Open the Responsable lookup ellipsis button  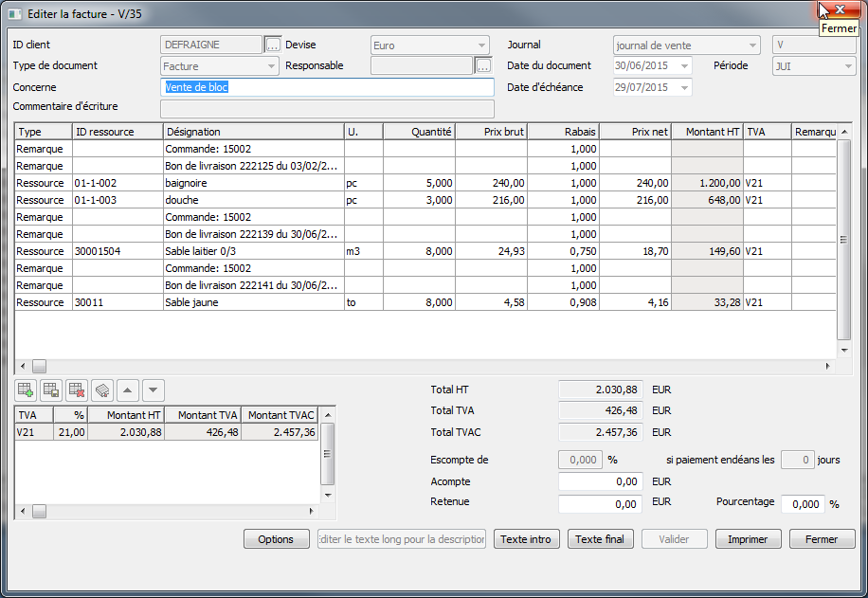(483, 65)
